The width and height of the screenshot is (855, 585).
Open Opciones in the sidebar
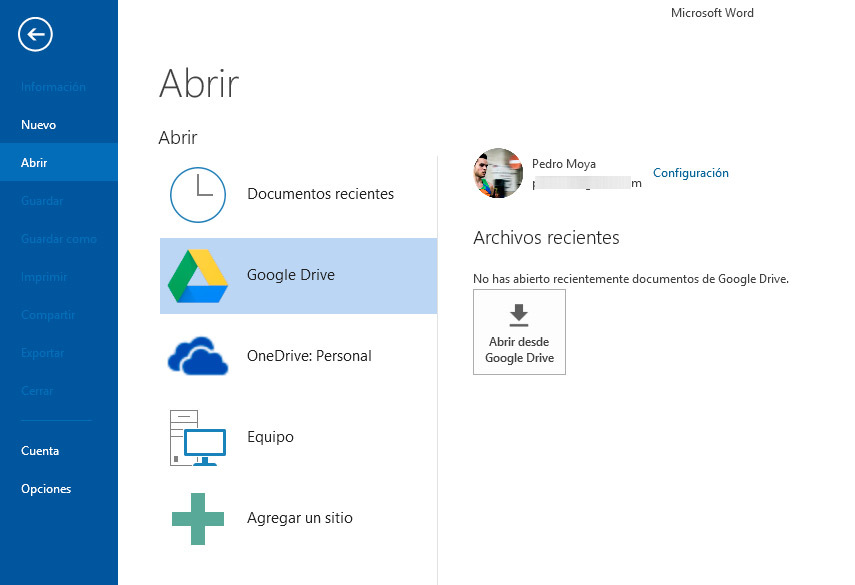pyautogui.click(x=46, y=489)
